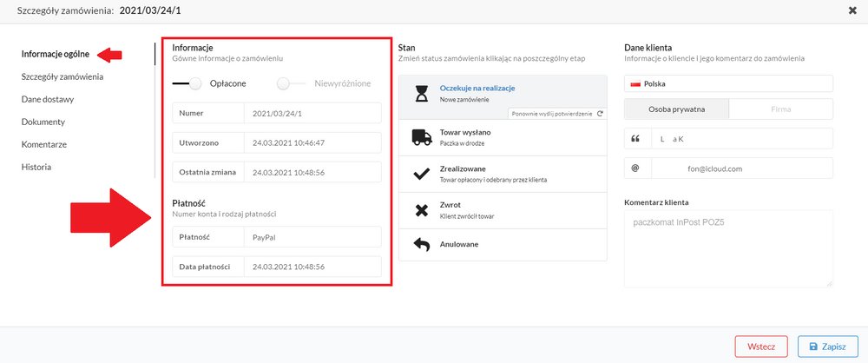Set order status to Anulowane

(x=503, y=244)
